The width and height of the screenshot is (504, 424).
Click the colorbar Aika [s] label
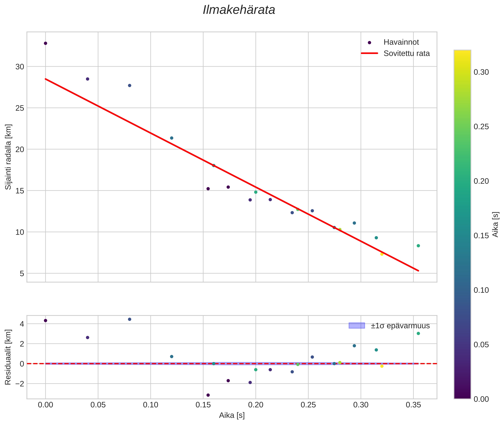[496, 224]
